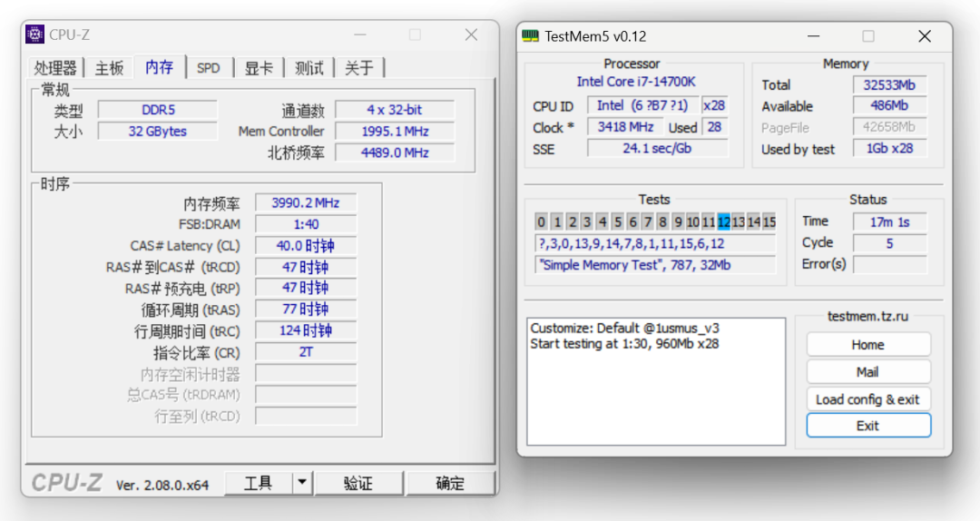Click the SSE 24.1 sec/Gb value
The image size is (980, 521).
coord(657,148)
